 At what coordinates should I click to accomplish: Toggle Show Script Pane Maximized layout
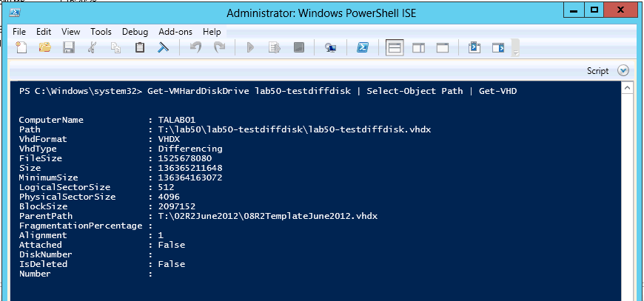[x=442, y=48]
